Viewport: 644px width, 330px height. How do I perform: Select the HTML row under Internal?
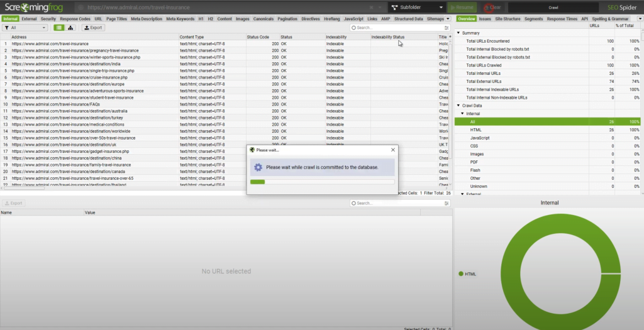click(x=476, y=129)
